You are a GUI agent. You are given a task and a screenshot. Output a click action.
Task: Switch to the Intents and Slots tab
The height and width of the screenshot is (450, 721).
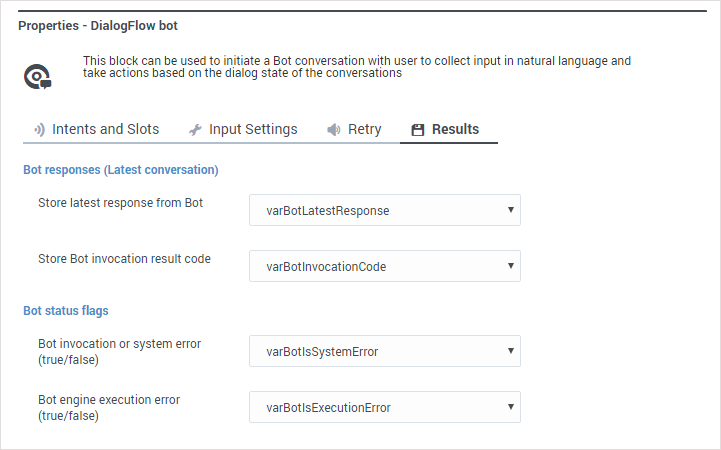[x=105, y=129]
